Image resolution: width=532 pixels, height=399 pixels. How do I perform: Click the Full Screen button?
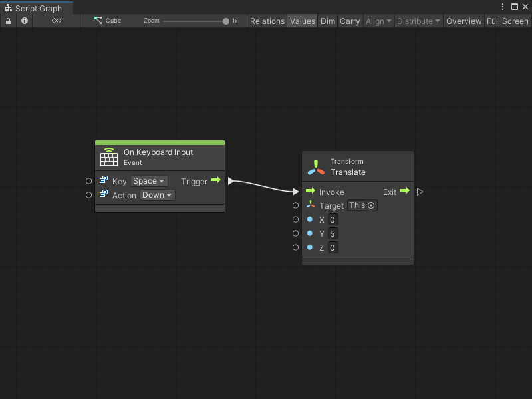click(507, 21)
